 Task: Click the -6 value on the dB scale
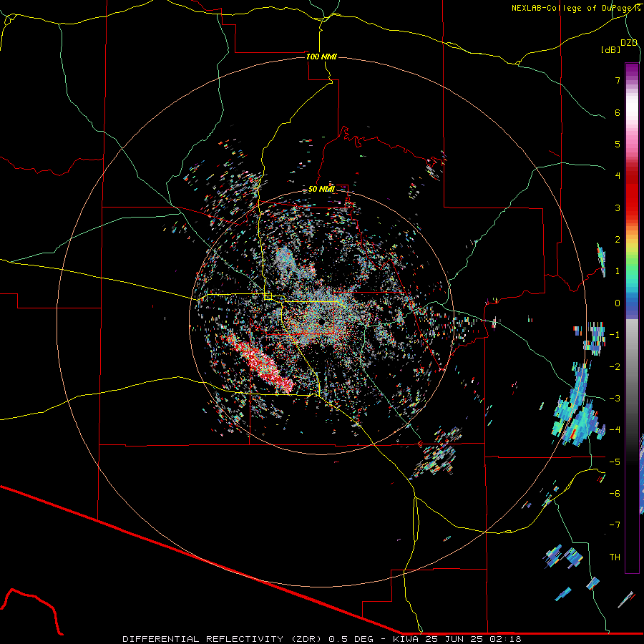(x=615, y=494)
